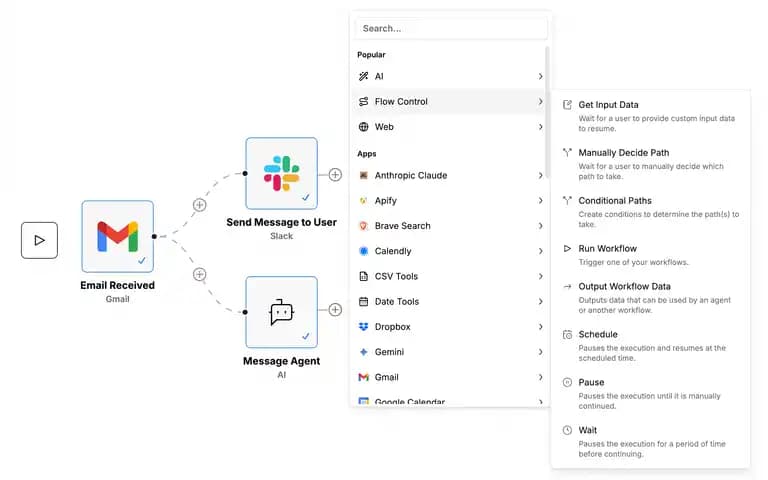
Task: Select the Slack Send Message to User node
Action: pos(282,173)
